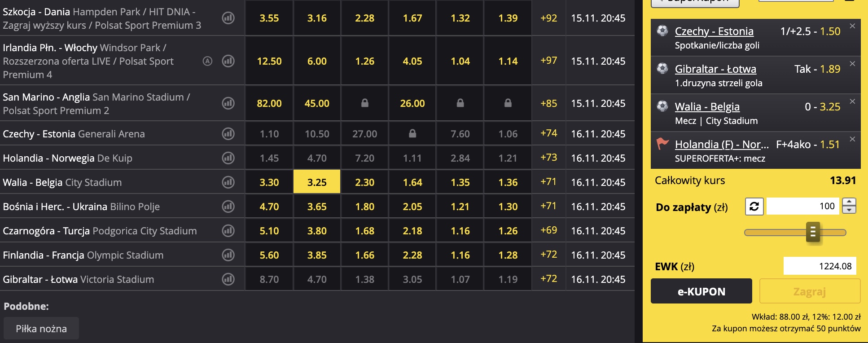The height and width of the screenshot is (343, 868).
Task: Select 4.70 odds for Bośnia i Herc. win
Action: point(269,207)
